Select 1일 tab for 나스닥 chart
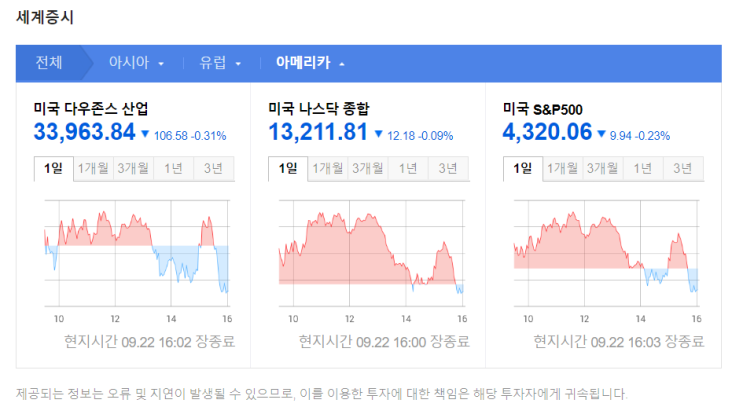Viewport: 743px width, 407px height. (x=288, y=168)
